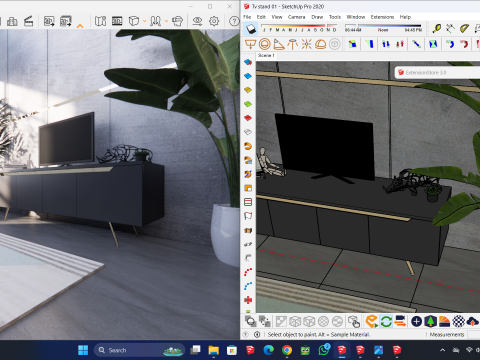Show hidden system tray icons chevron
Image resolution: width=480 pixels, height=360 pixels.
click(x=443, y=350)
